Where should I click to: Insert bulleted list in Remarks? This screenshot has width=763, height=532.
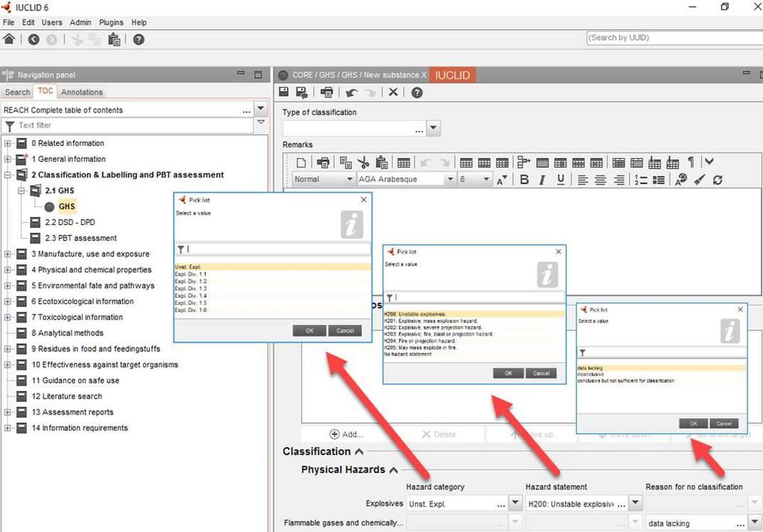pyautogui.click(x=659, y=180)
